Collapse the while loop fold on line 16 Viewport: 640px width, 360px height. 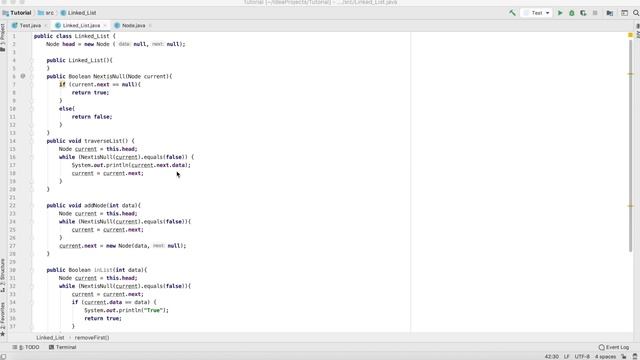(x=31, y=157)
